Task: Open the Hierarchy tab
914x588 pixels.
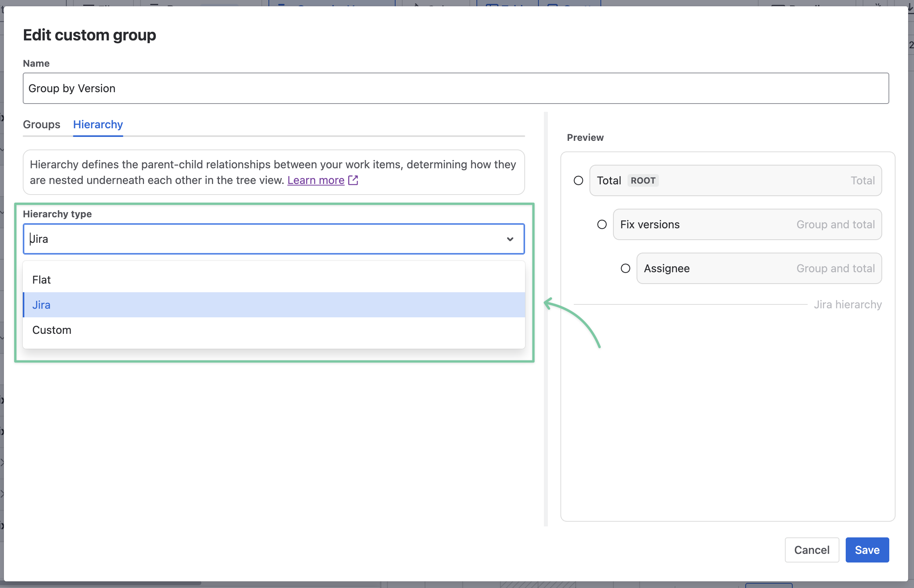Action: click(x=98, y=124)
